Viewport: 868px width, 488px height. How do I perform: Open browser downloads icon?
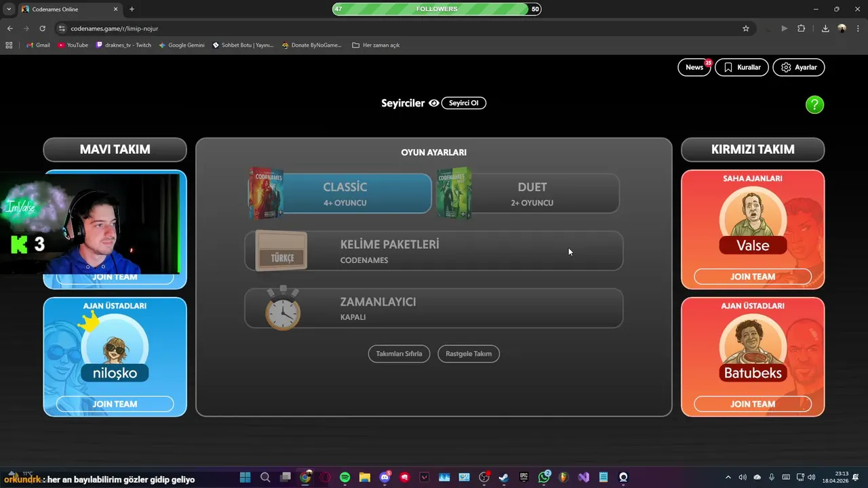[x=825, y=28]
